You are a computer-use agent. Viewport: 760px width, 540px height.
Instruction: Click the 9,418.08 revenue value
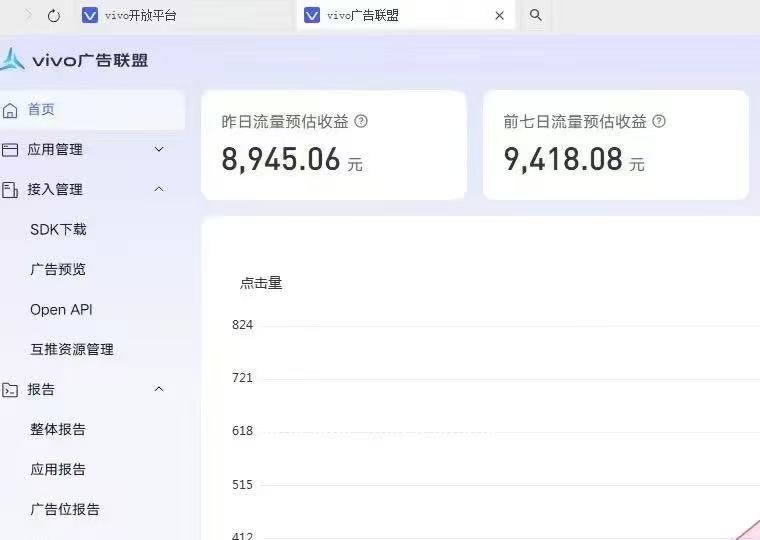coord(563,159)
